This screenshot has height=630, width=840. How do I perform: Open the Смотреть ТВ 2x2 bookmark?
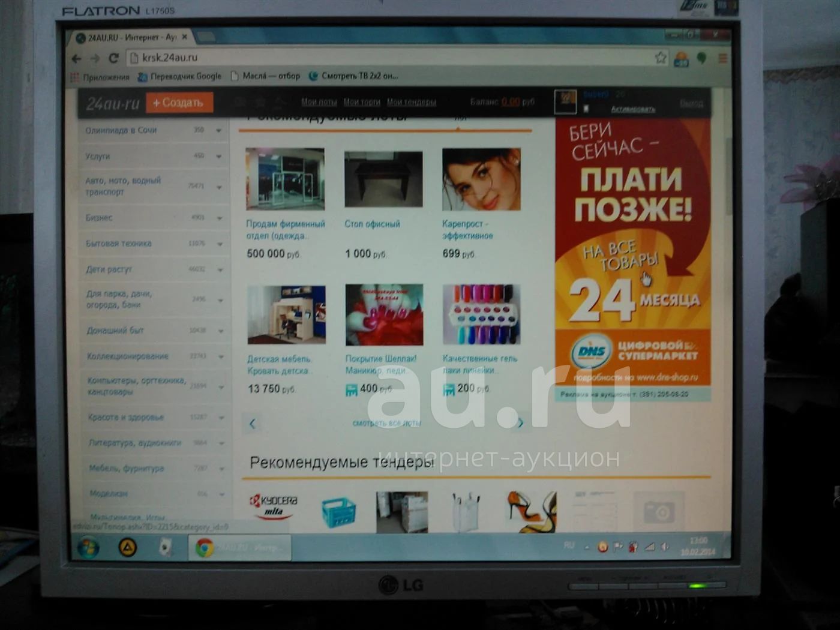(x=353, y=76)
